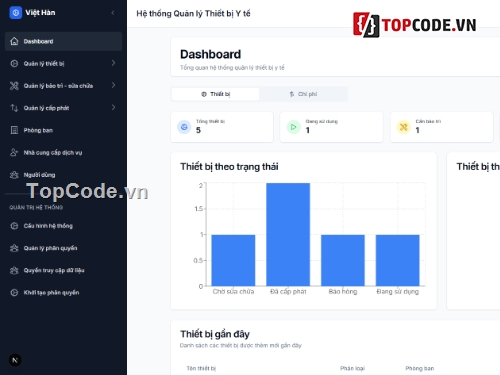Click the Phân loại column header
This screenshot has height=375, width=500.
pyautogui.click(x=353, y=368)
